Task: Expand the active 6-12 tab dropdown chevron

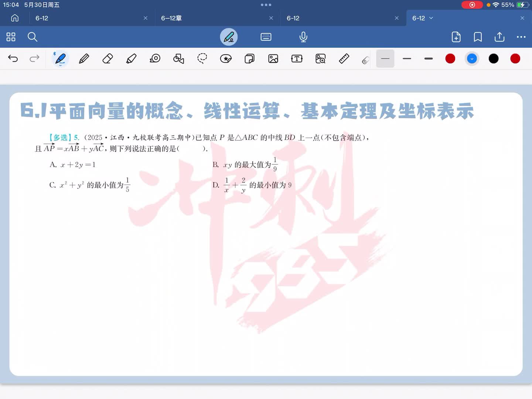Action: tap(431, 18)
